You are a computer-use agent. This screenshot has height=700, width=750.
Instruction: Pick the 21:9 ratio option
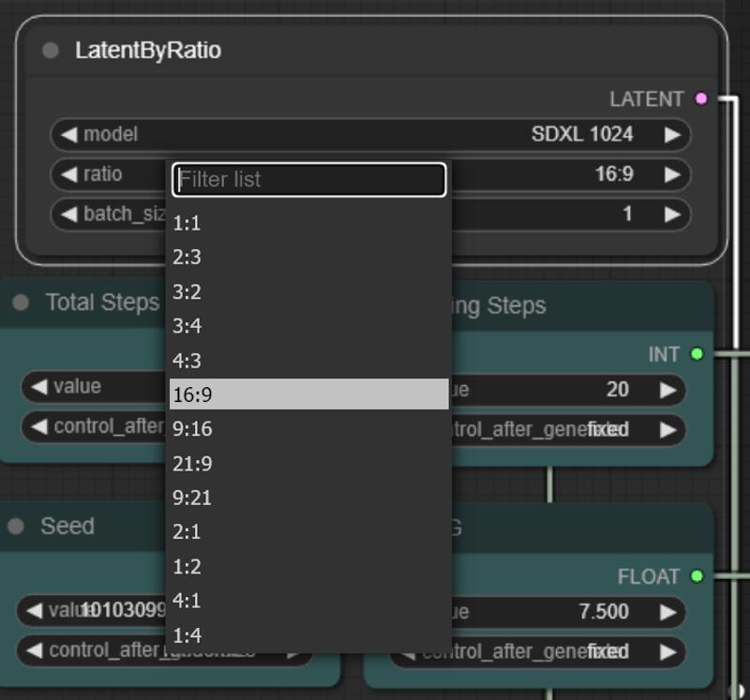click(x=309, y=463)
